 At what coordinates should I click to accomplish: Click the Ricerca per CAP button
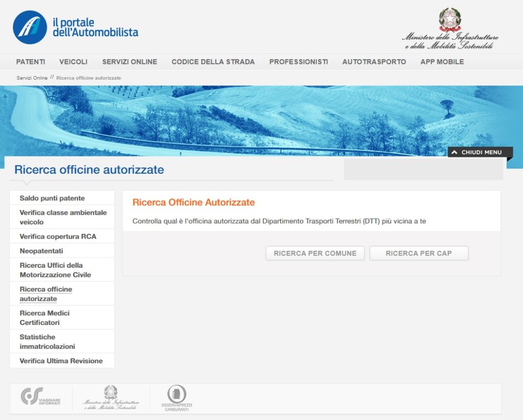[x=419, y=253]
